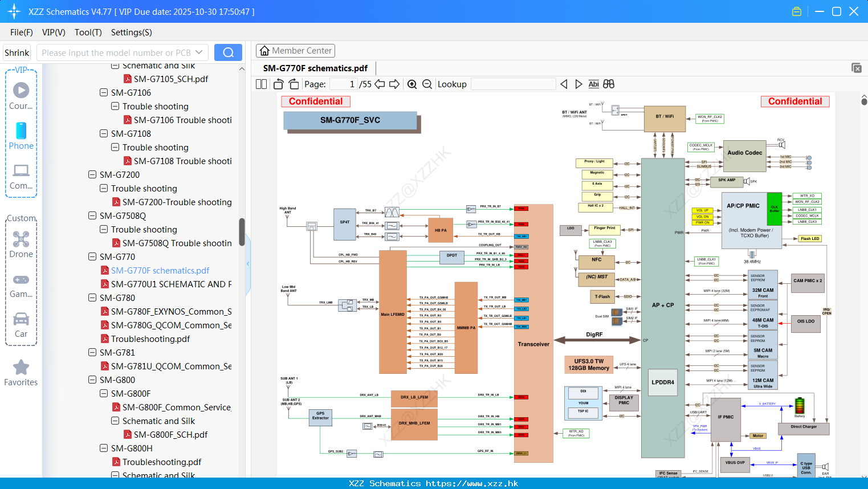868x489 pixels.
Task: Open the File(F) menu
Action: tap(22, 32)
